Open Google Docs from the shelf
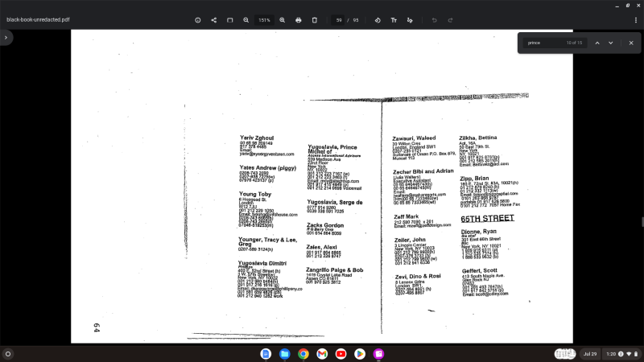 266,354
